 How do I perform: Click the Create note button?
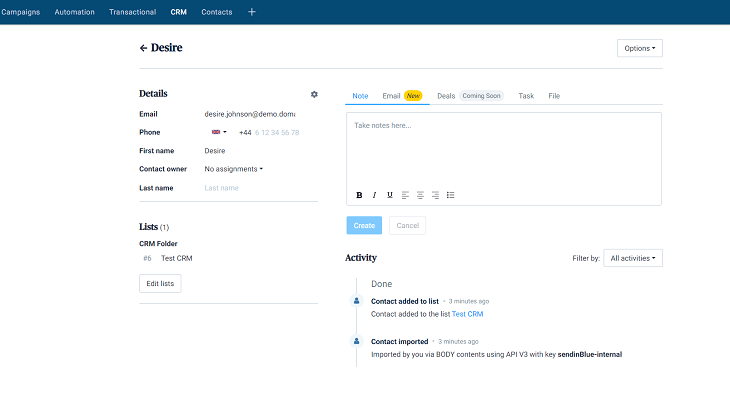364,225
